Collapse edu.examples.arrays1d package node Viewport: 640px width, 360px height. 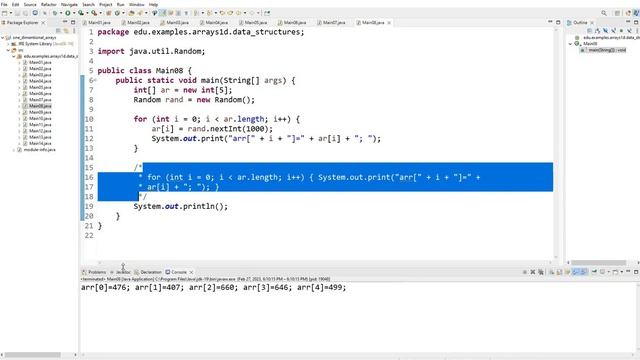tap(13, 56)
